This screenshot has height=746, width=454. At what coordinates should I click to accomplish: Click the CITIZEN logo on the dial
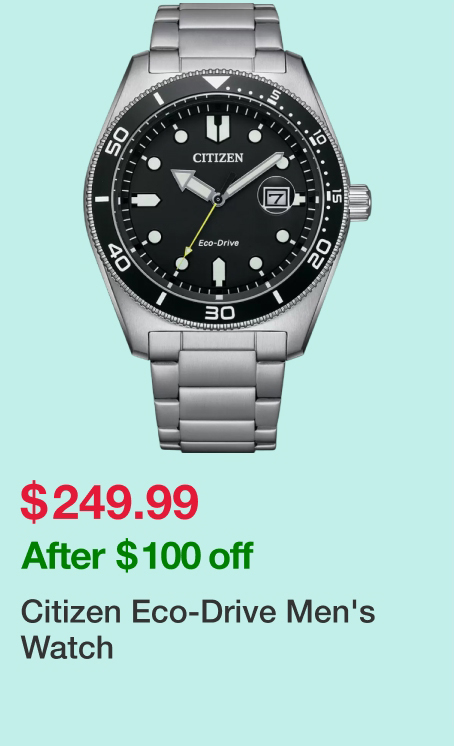click(x=218, y=157)
